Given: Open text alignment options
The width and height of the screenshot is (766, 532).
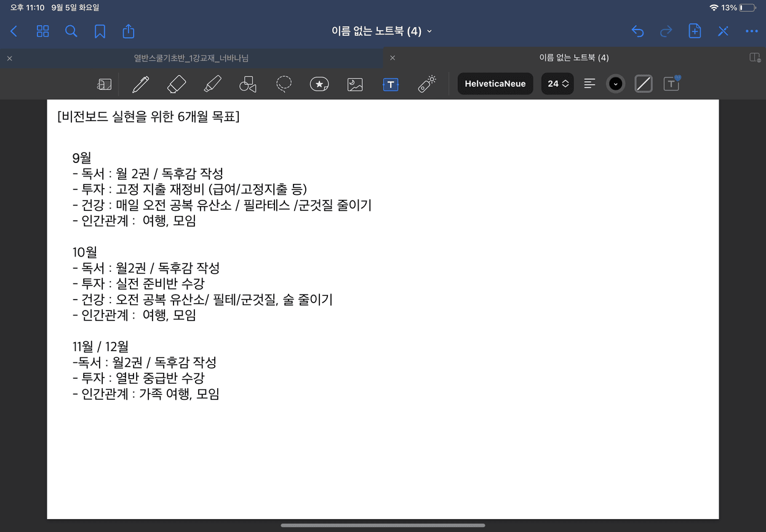Looking at the screenshot, I should click(589, 84).
